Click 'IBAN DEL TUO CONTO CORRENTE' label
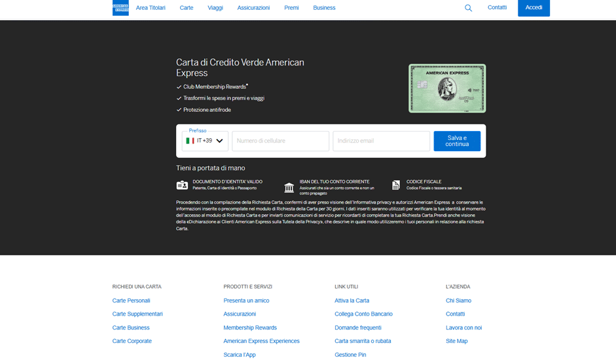The image size is (616, 364). coord(335,182)
